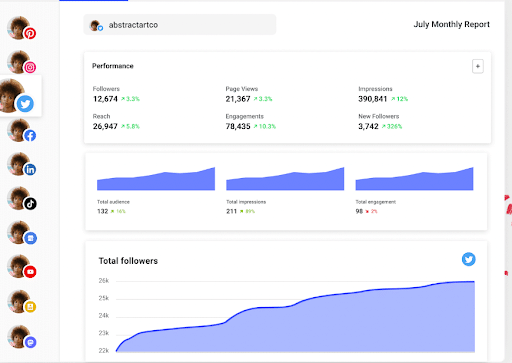This screenshot has height=363, width=512.
Task: Click the Reach 5.8% growth indicator
Action: tap(130, 126)
